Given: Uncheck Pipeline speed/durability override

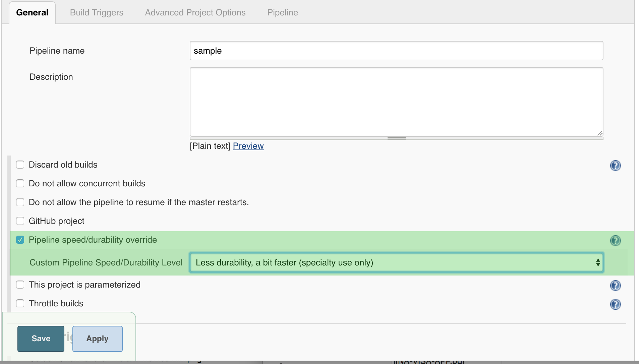Looking at the screenshot, I should [20, 240].
